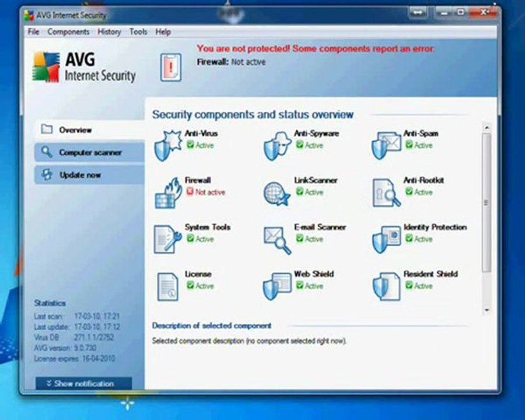Open the LinkScanner globe icon
This screenshot has width=525, height=420.
pyautogui.click(x=276, y=194)
